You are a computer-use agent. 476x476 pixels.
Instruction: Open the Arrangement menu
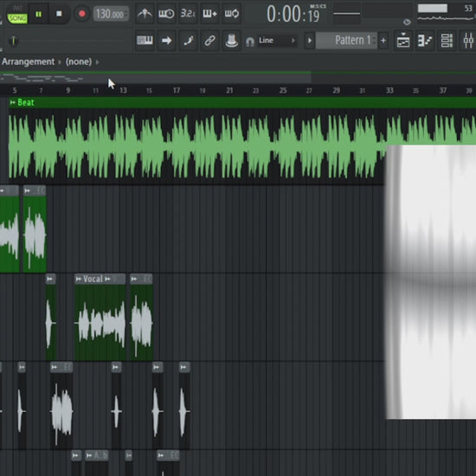tap(28, 61)
